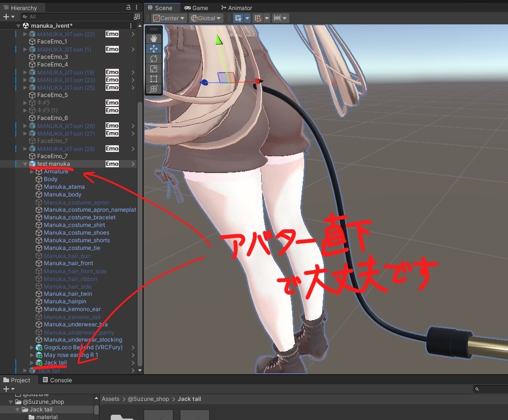Open grid visibility dropdown arrow

[247, 18]
